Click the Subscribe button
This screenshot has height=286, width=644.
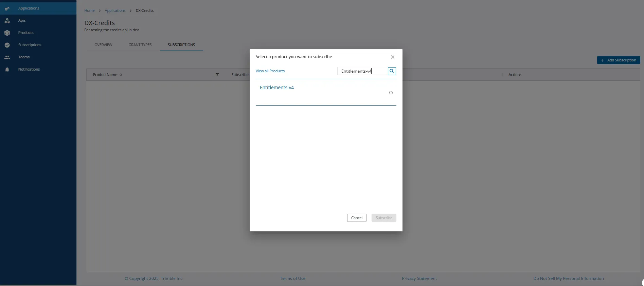(384, 218)
